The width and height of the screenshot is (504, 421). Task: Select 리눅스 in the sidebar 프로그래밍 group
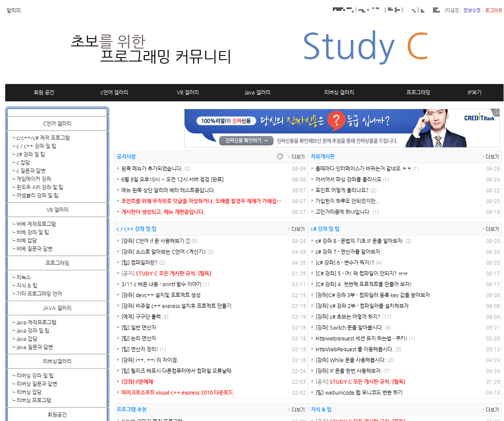click(x=24, y=277)
